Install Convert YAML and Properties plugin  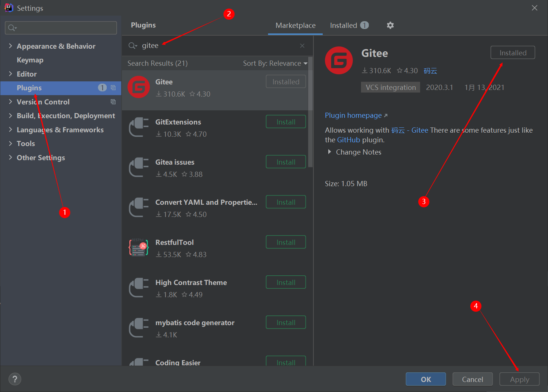tap(286, 202)
